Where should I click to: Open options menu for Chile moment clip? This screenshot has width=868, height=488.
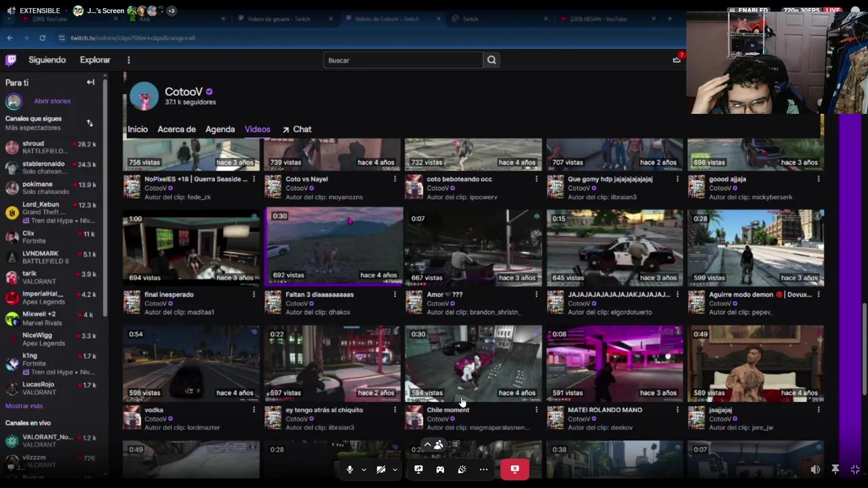tap(536, 410)
